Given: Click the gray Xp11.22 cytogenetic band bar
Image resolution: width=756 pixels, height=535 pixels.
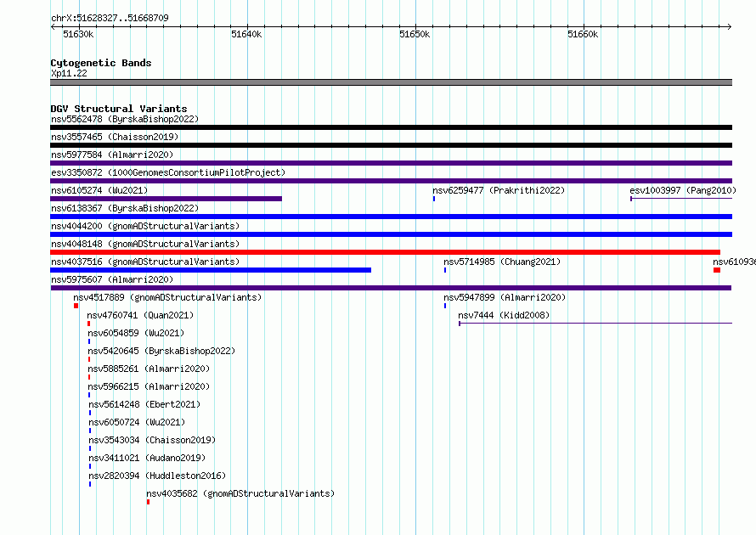Looking at the screenshot, I should pyautogui.click(x=391, y=82).
